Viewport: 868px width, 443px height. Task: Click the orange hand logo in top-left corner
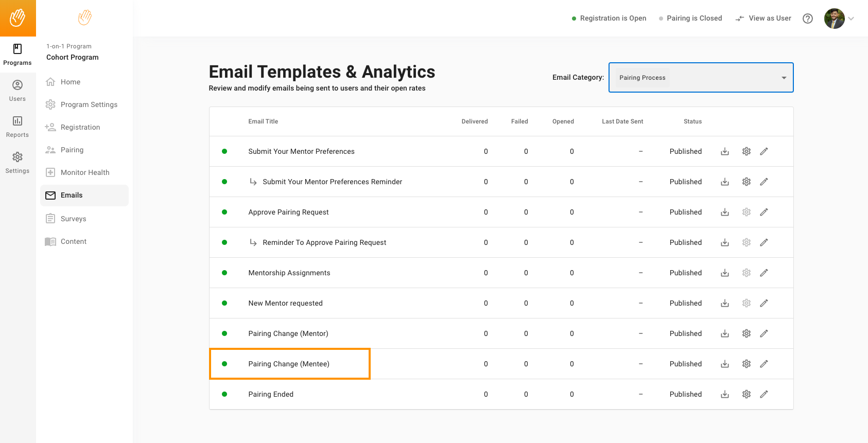point(18,18)
